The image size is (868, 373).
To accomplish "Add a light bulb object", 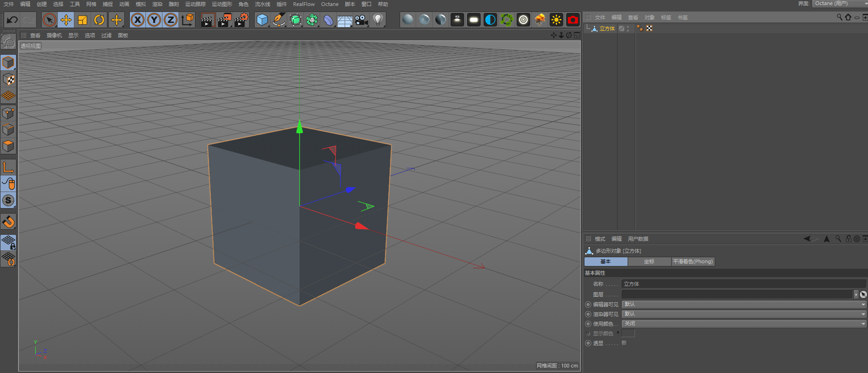I will point(378,20).
